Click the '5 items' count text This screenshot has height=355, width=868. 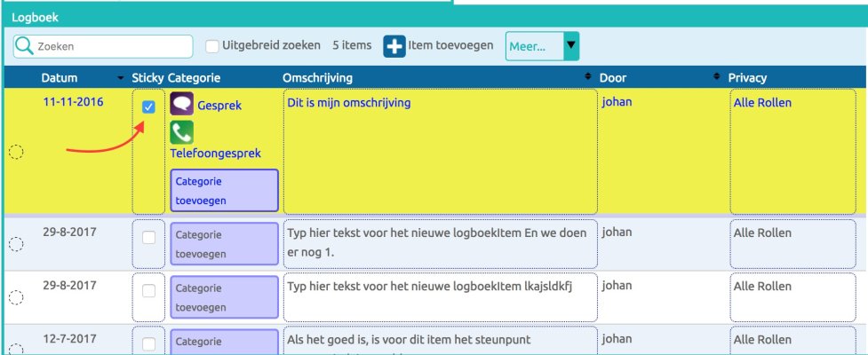click(352, 45)
